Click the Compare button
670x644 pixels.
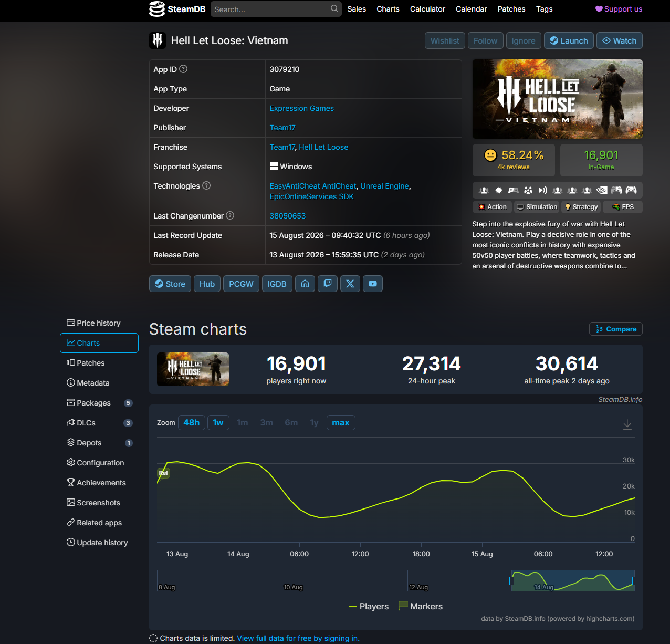[616, 329]
